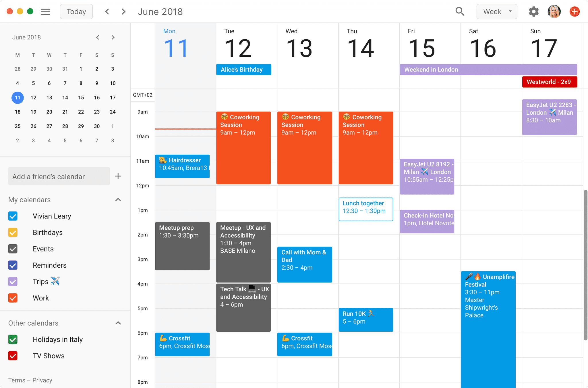588x388 pixels.
Task: Navigate mini-calendar to next month
Action: (x=113, y=37)
